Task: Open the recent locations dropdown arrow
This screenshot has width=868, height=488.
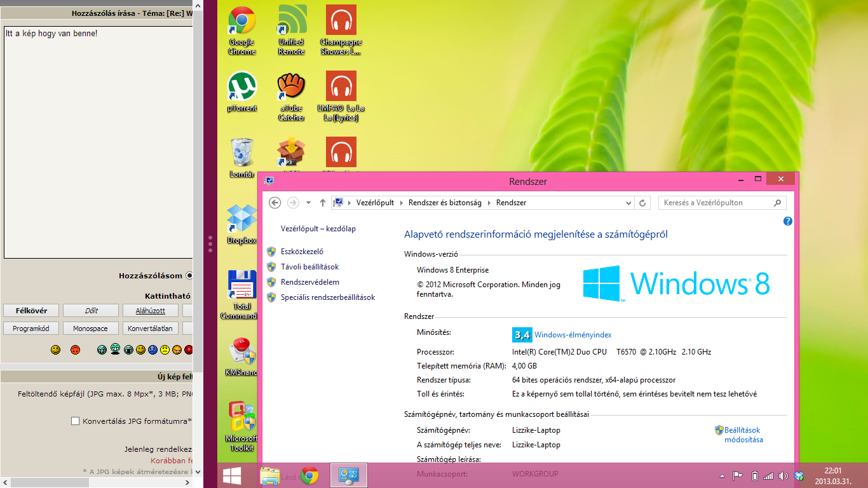Action: pos(308,203)
